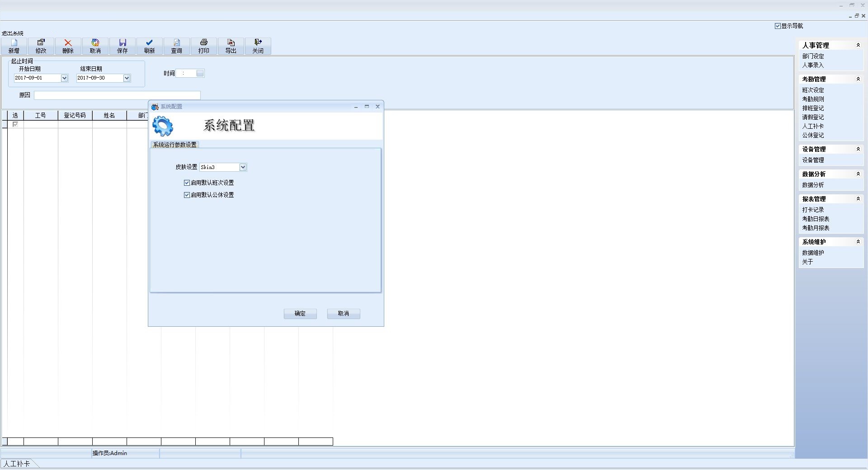Viewport: 868px width, 470px height.
Task: Click the 导出 (Export) toolbar icon
Action: [x=231, y=46]
